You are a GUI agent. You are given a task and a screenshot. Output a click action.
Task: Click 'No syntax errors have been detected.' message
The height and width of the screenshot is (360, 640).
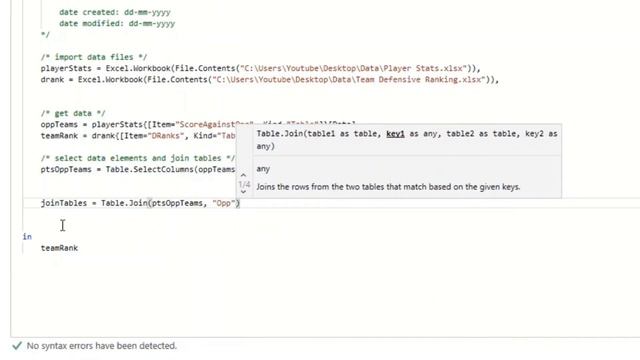click(x=102, y=346)
